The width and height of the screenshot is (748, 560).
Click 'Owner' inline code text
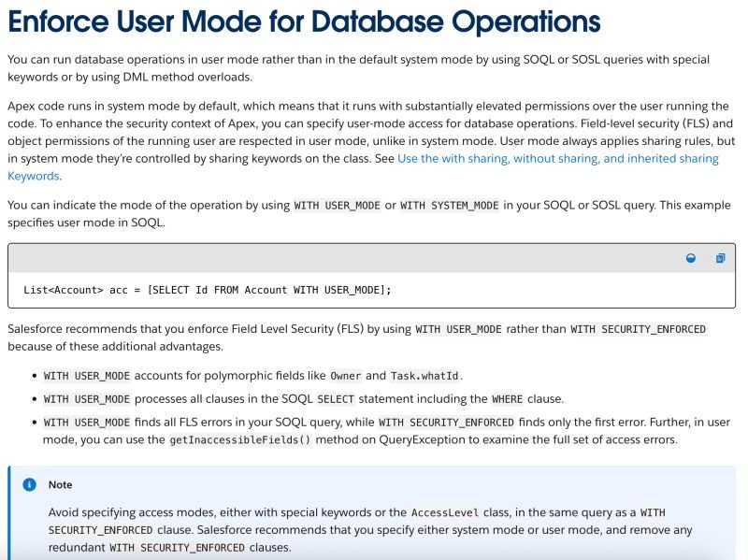346,376
